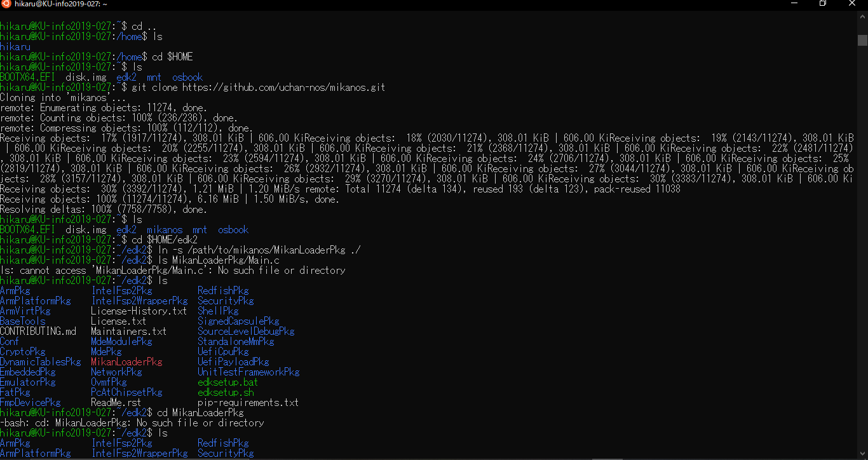Screen dimensions: 868x460
Task: Click the mikanos directory in the ls output
Action: click(165, 229)
